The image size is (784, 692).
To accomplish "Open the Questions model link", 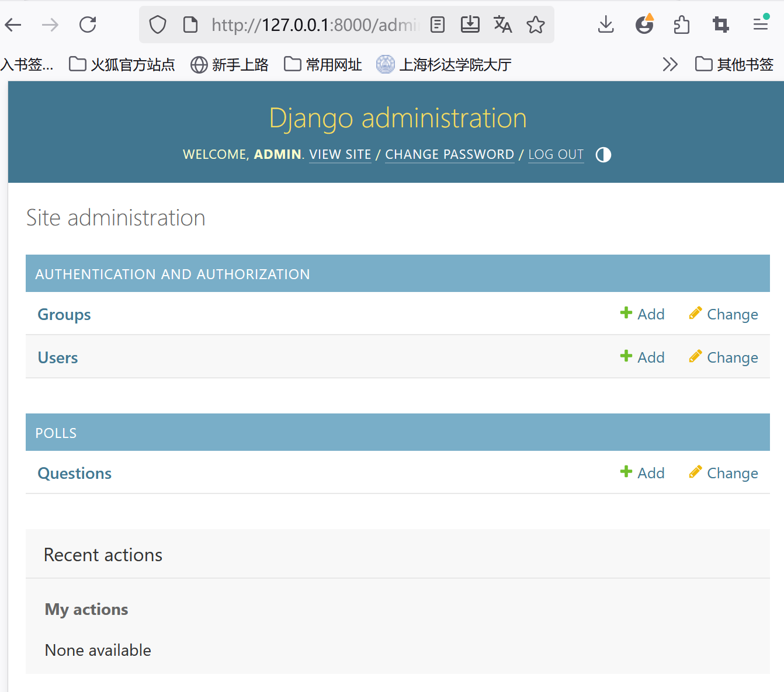I will coord(75,473).
